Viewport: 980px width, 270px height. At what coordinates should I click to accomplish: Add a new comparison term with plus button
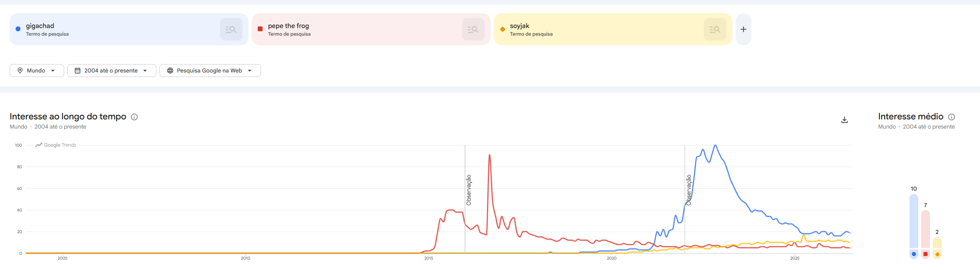pos(743,29)
